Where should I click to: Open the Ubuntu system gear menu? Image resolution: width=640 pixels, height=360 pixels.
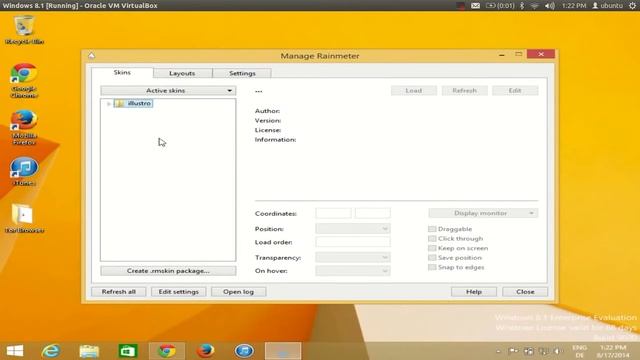pos(632,6)
